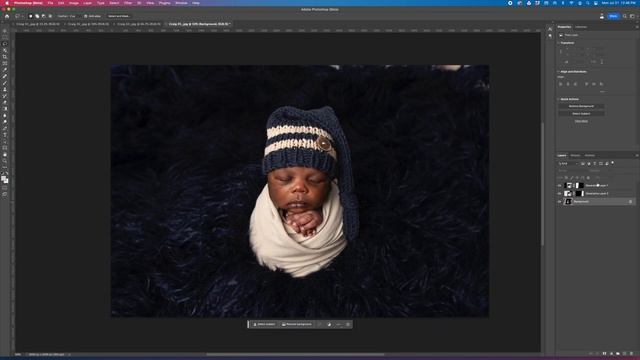640x360 pixels.
Task: Open the layer Kind filter dropdown
Action: (568, 164)
